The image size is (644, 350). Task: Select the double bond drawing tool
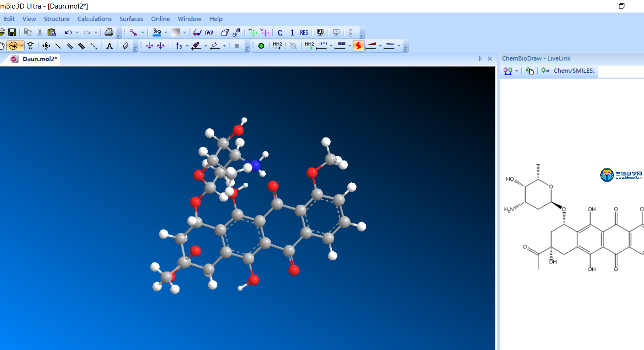pos(70,46)
